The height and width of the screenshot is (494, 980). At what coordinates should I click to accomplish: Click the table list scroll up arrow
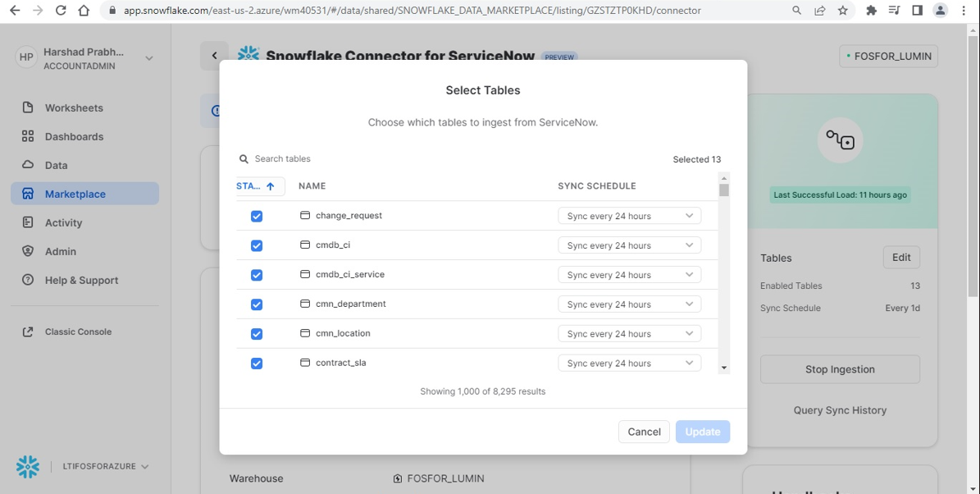click(x=724, y=176)
